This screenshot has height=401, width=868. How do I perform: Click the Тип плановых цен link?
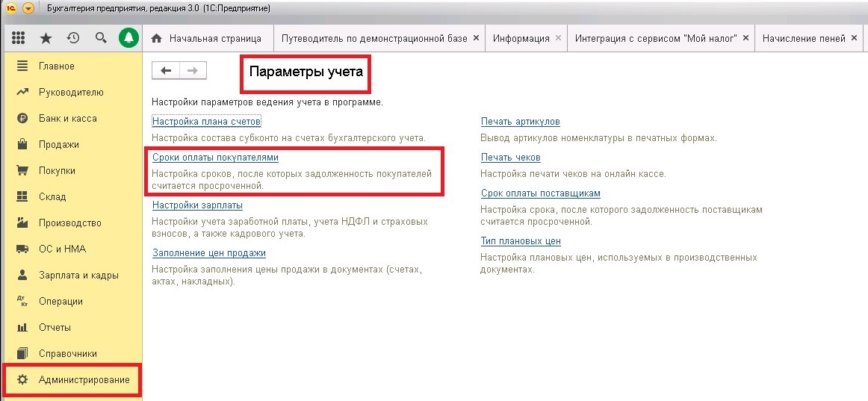coord(521,241)
